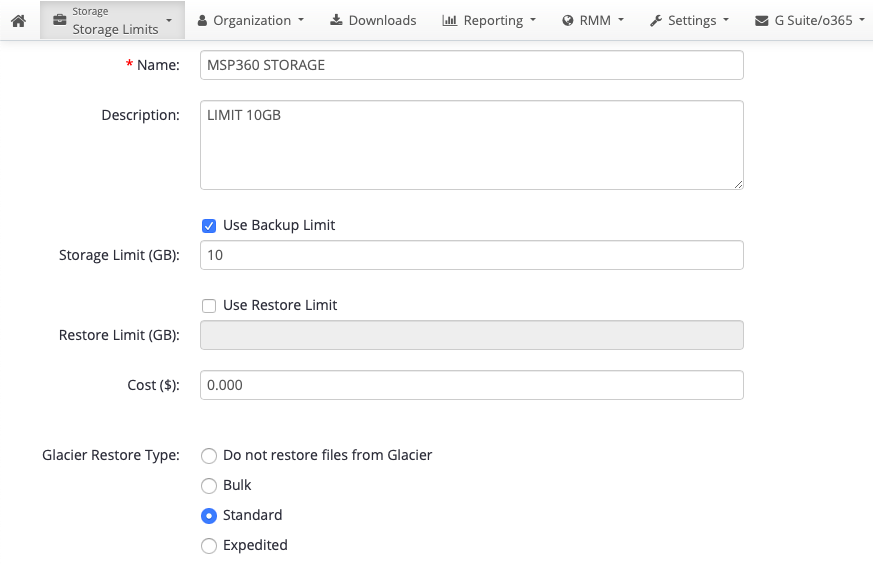Select the Expedited Glacier restore option
873x565 pixels.
(x=209, y=546)
